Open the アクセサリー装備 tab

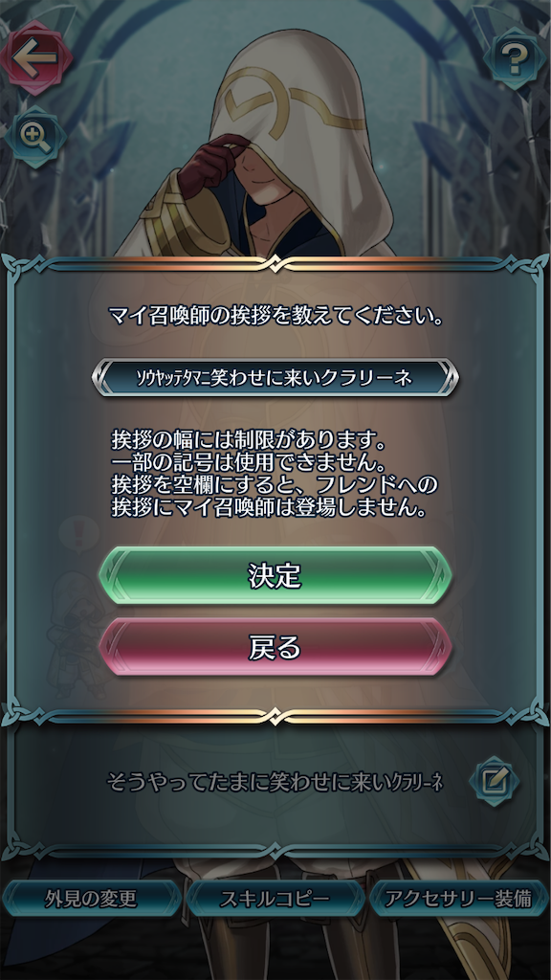(x=459, y=899)
